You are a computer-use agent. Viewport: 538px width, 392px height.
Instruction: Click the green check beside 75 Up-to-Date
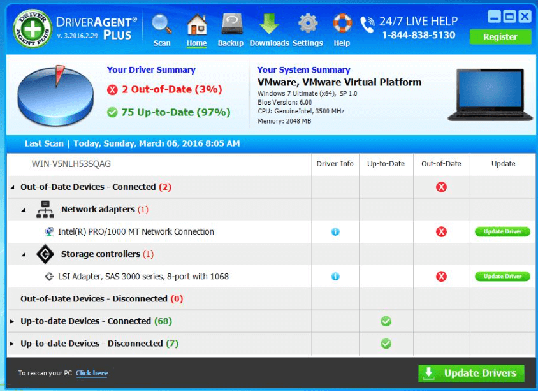(112, 112)
